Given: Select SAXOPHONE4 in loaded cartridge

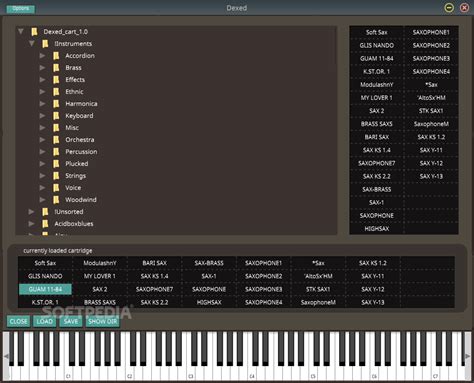Looking at the screenshot, I should (263, 302).
